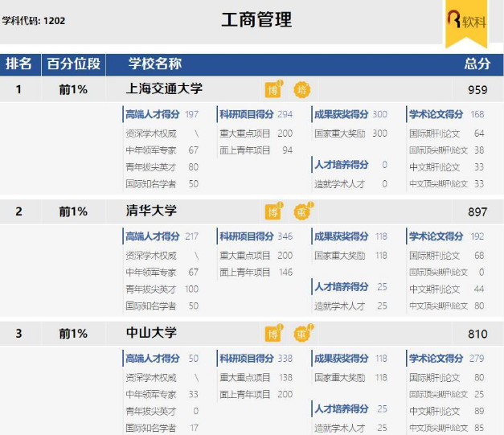Click 青年拔尖英才 row under 上海交通大学
Viewport: 504px width, 435px height.
click(x=162, y=167)
